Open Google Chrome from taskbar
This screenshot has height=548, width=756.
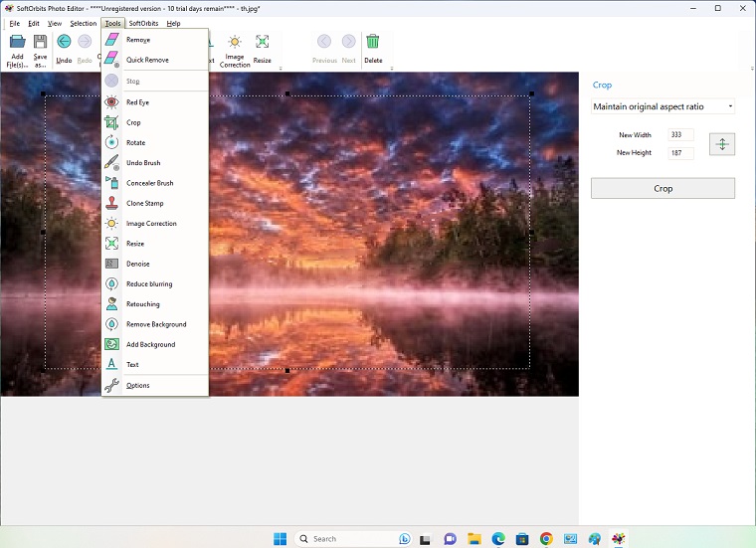(x=546, y=538)
